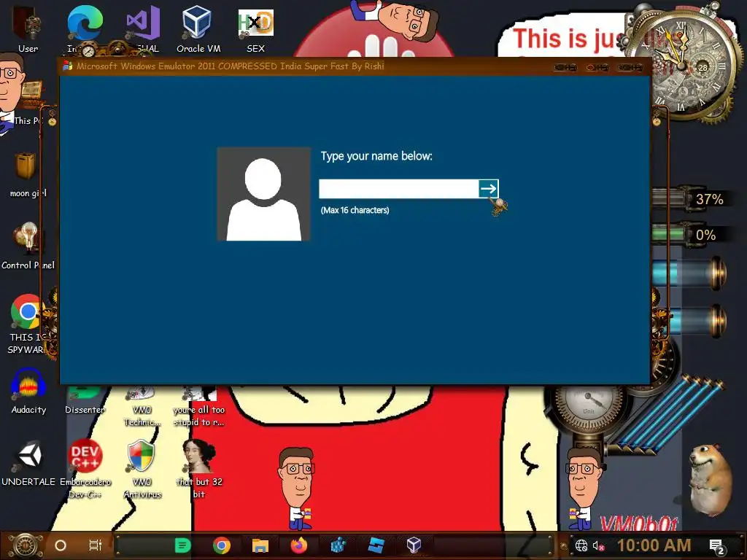Open Chrome from the taskbar
The width and height of the screenshot is (747, 560).
click(x=222, y=545)
